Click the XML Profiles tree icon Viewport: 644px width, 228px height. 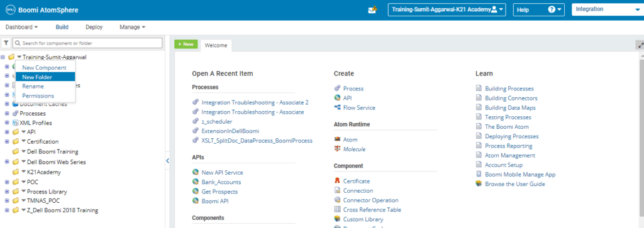coord(15,122)
